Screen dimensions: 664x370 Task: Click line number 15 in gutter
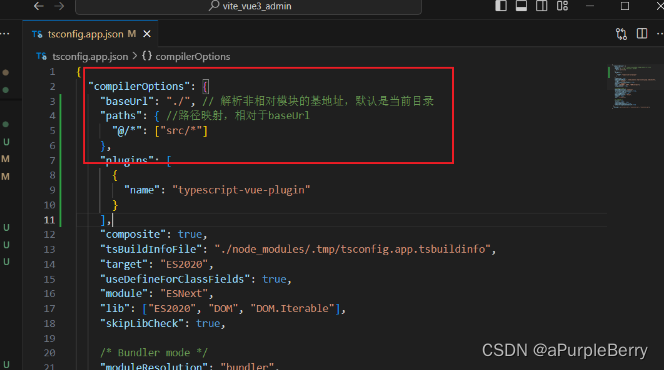[x=49, y=279]
